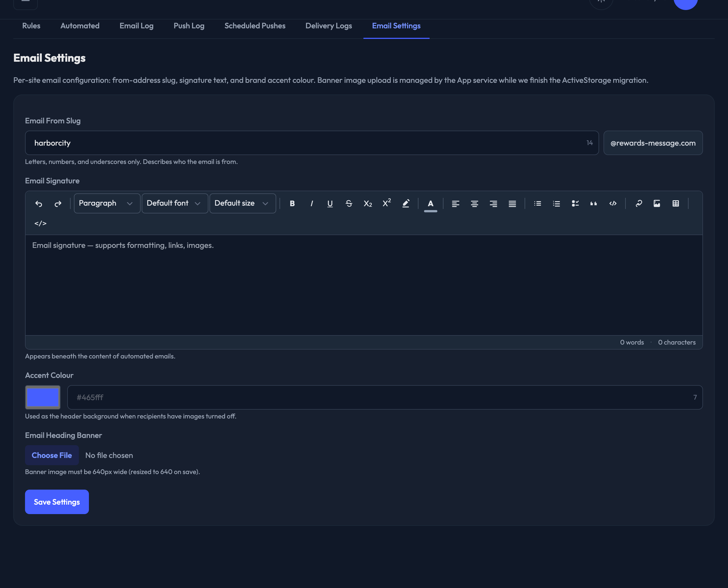
Task: Open the Default font dropdown
Action: [175, 203]
